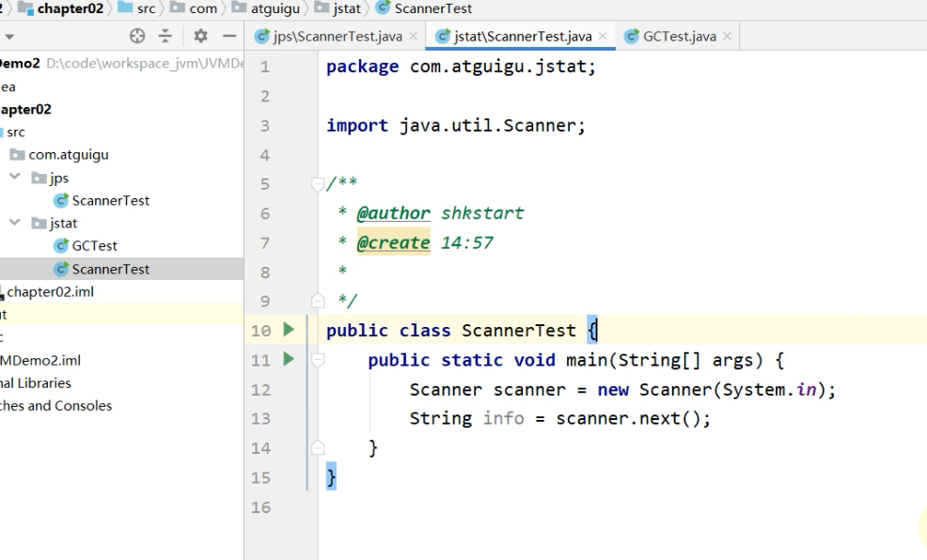The width and height of the screenshot is (927, 560).
Task: Open the Project view dropdown arrow
Action: click(8, 37)
